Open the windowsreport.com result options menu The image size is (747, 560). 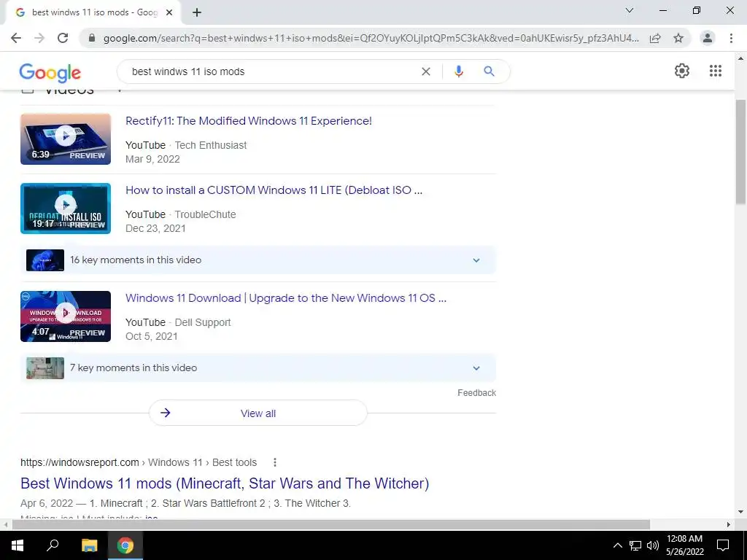click(x=275, y=462)
